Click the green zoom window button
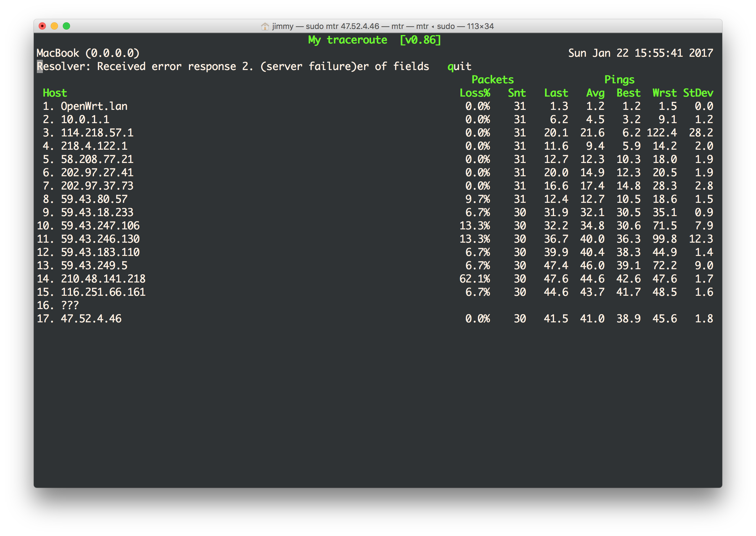 tap(66, 26)
